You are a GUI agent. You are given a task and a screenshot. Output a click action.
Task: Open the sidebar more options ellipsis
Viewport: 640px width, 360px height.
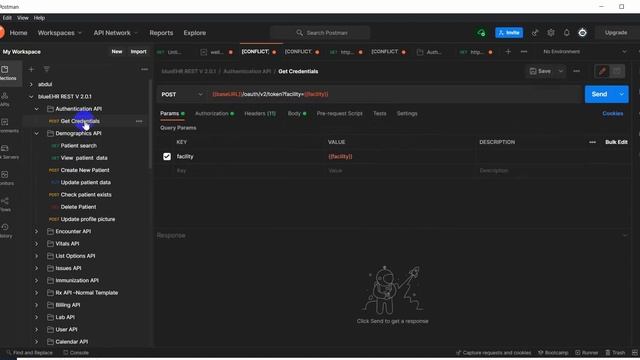pyautogui.click(x=144, y=69)
